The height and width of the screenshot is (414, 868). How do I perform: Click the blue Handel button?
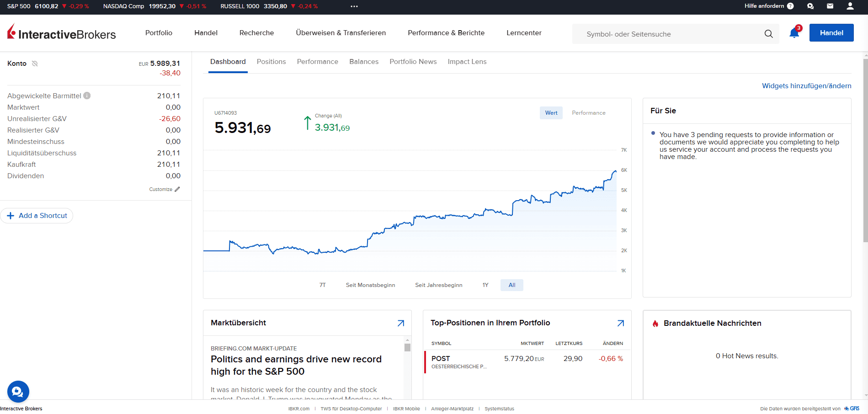click(x=831, y=33)
